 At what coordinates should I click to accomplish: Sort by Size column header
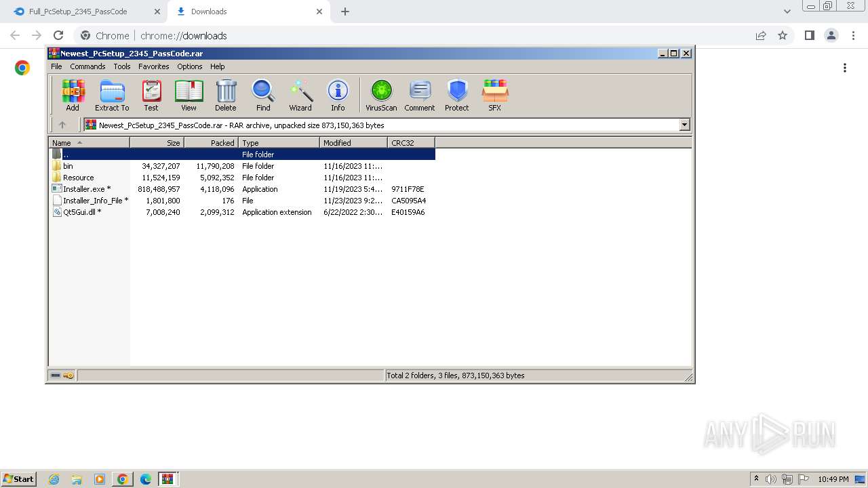[157, 142]
